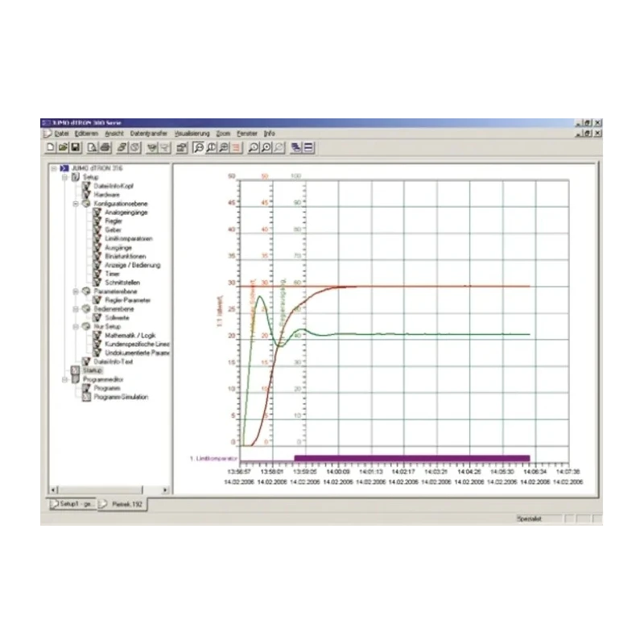Click tree panel scroll left arrow
644x644 pixels.
(53, 489)
